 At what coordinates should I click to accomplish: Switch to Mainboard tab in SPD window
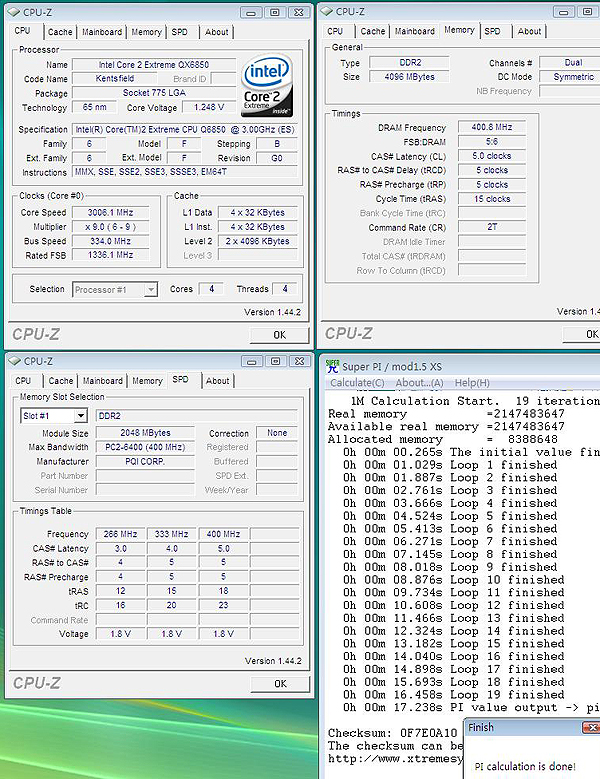pos(102,381)
